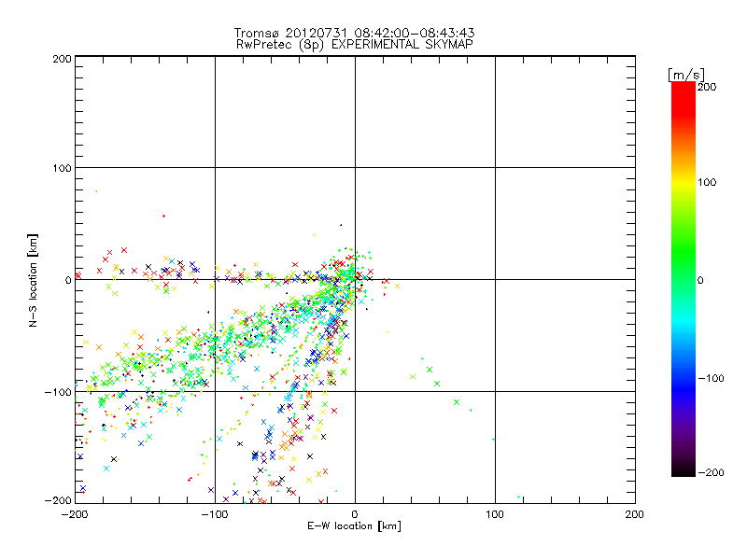The image size is (747, 560).
Task: Click the -100 tick label on the horizontal axis
Action: tap(214, 514)
